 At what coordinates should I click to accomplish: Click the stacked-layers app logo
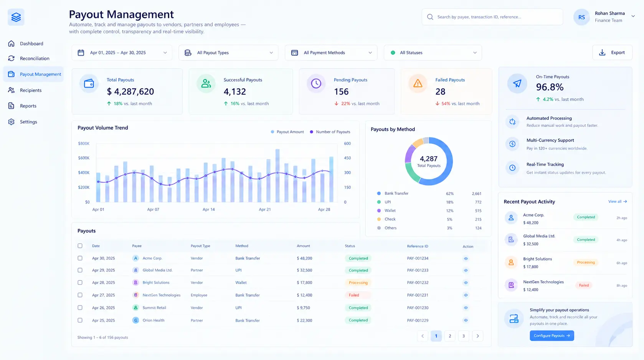pyautogui.click(x=16, y=17)
